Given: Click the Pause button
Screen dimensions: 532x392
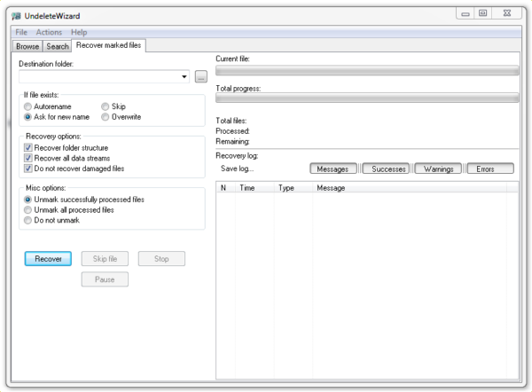Looking at the screenshot, I should [x=105, y=279].
